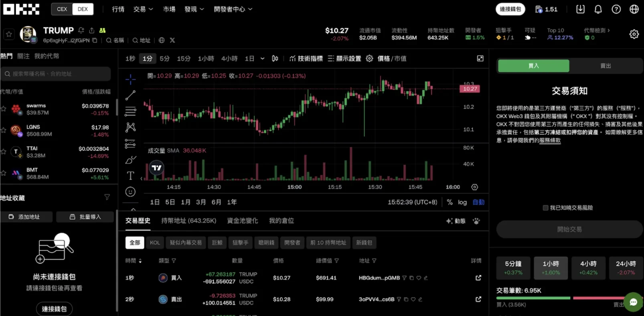The image size is (644, 316).
Task: Expand chart to fullscreen
Action: [x=480, y=59]
